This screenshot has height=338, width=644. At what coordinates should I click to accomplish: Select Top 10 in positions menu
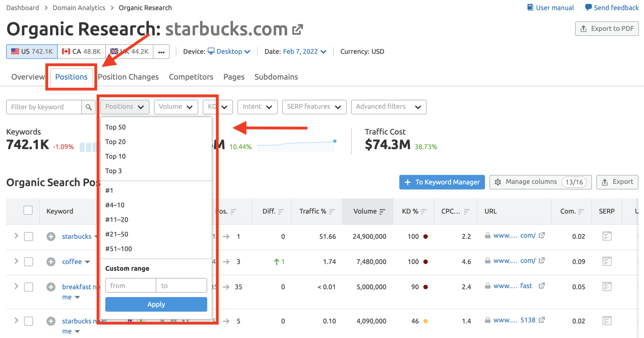pos(156,156)
